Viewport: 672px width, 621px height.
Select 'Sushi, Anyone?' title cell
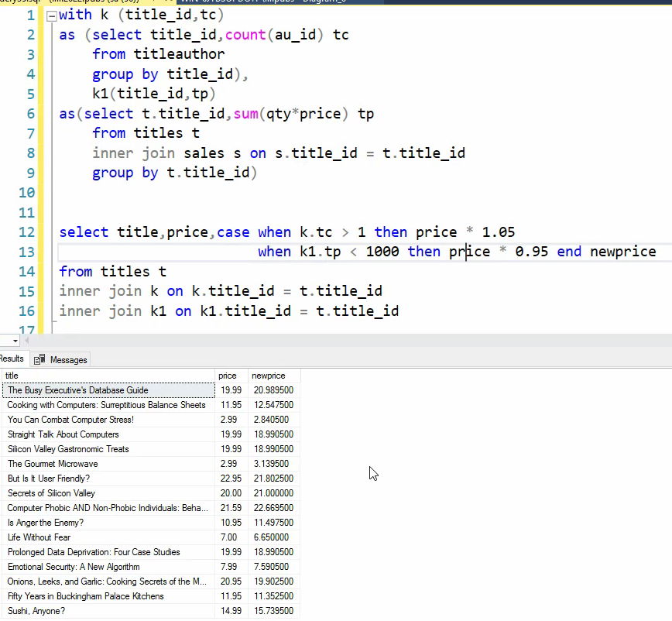(x=108, y=611)
